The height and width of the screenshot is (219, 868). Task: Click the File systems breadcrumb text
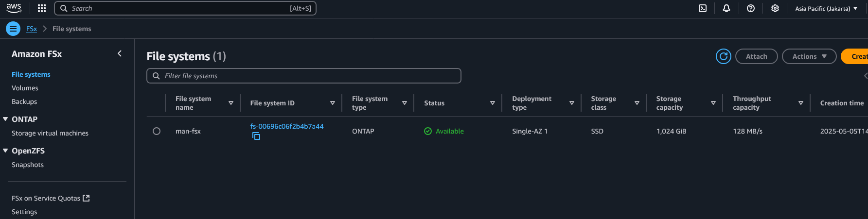coord(72,29)
